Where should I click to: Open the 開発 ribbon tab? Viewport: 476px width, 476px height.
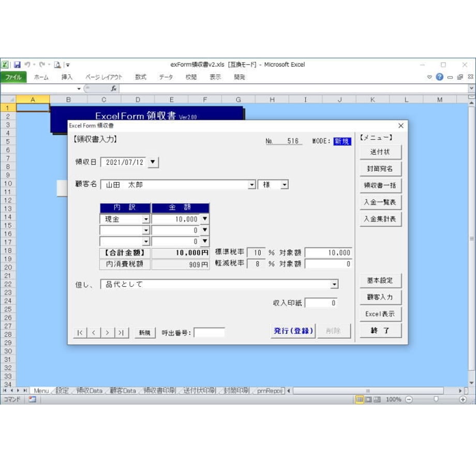(240, 77)
